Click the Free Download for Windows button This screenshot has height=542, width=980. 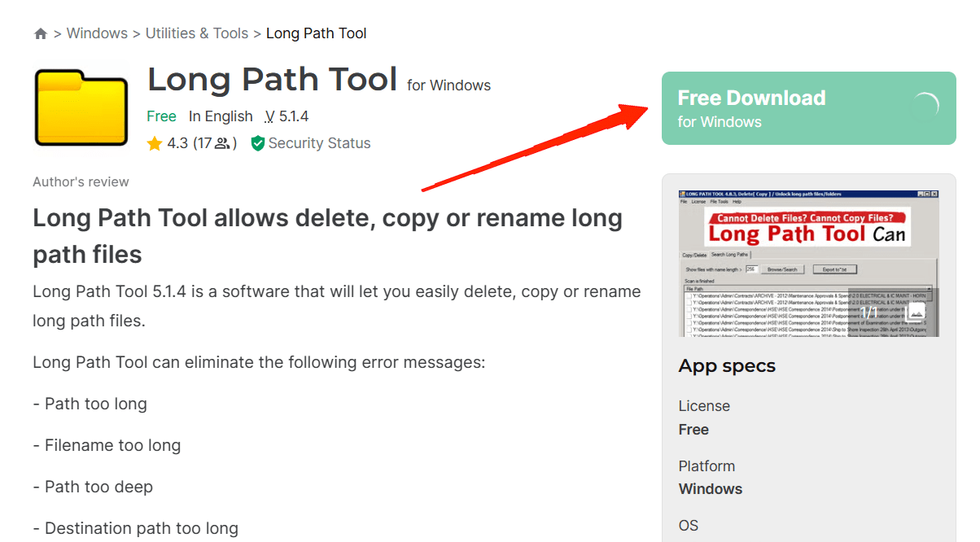tap(809, 108)
